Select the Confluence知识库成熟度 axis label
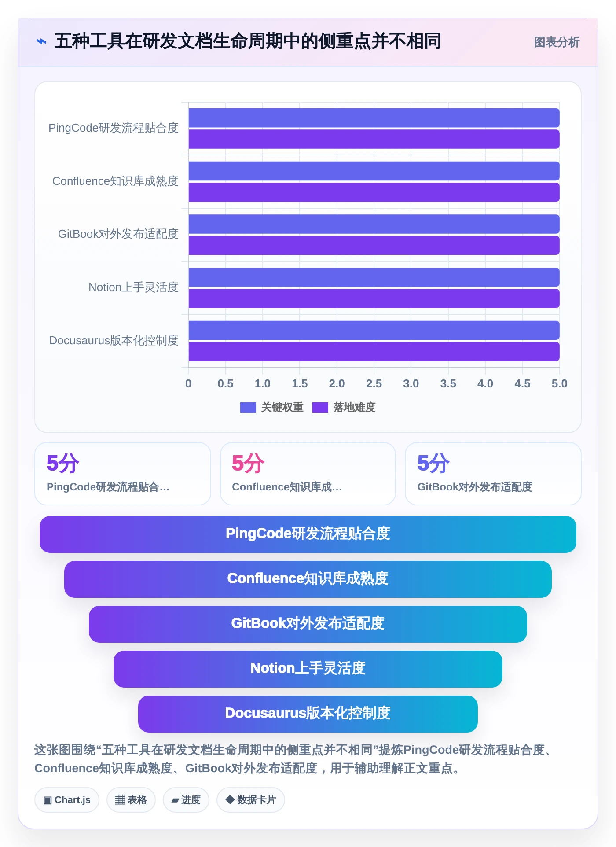This screenshot has height=847, width=616. tap(115, 181)
